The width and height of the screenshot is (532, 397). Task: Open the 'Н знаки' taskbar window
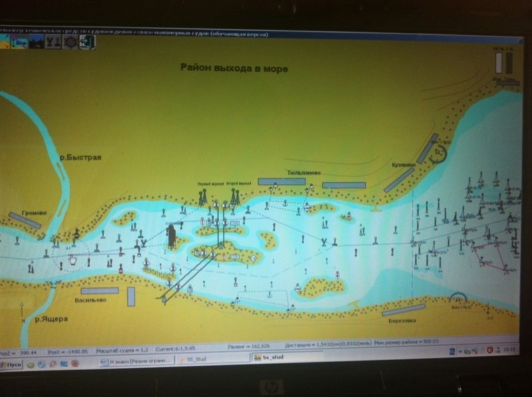point(135,361)
